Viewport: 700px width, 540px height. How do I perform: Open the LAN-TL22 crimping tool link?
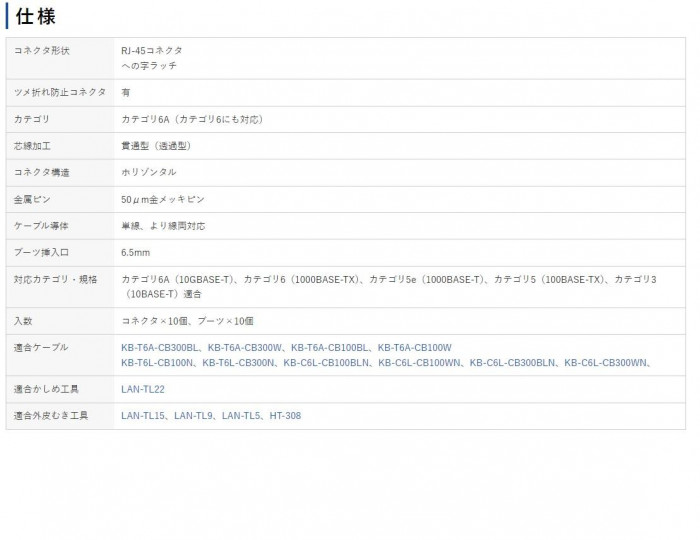pyautogui.click(x=143, y=389)
